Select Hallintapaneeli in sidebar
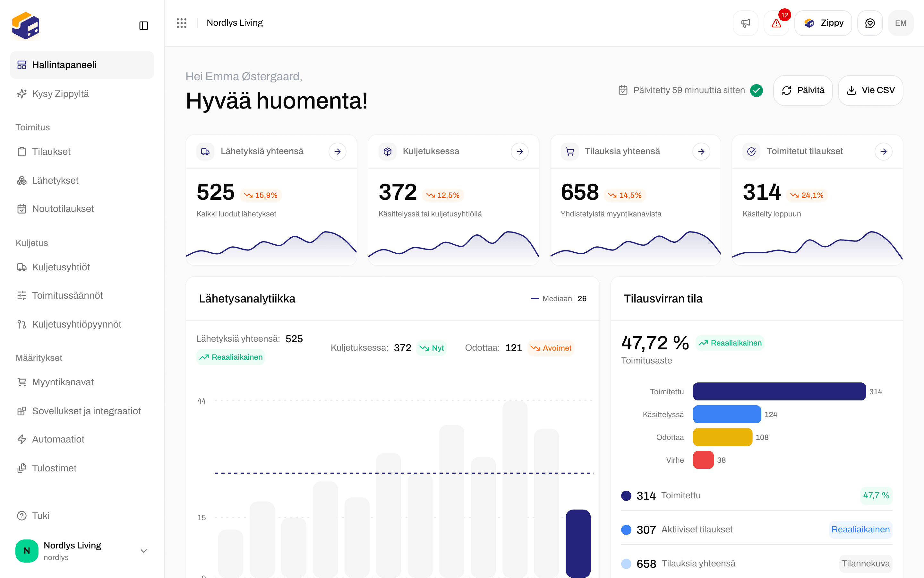Viewport: 924px width, 578px height. point(82,65)
